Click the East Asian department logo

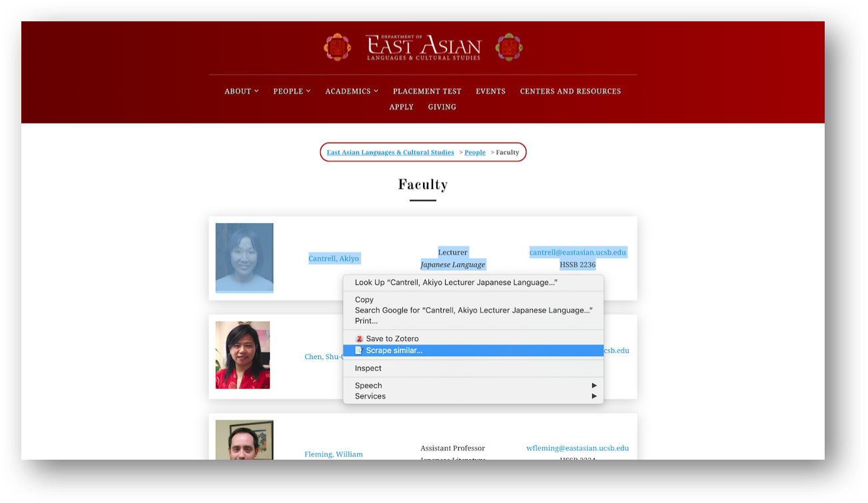pos(423,47)
